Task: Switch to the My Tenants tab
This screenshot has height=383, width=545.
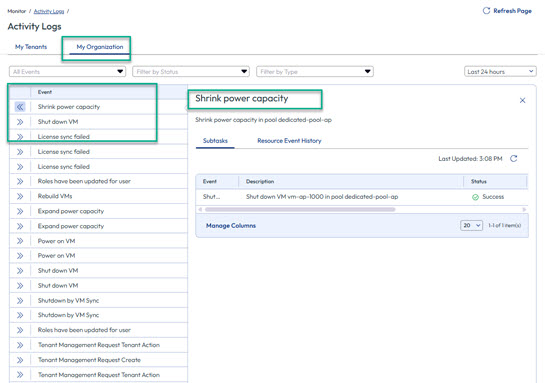Action: tap(31, 47)
